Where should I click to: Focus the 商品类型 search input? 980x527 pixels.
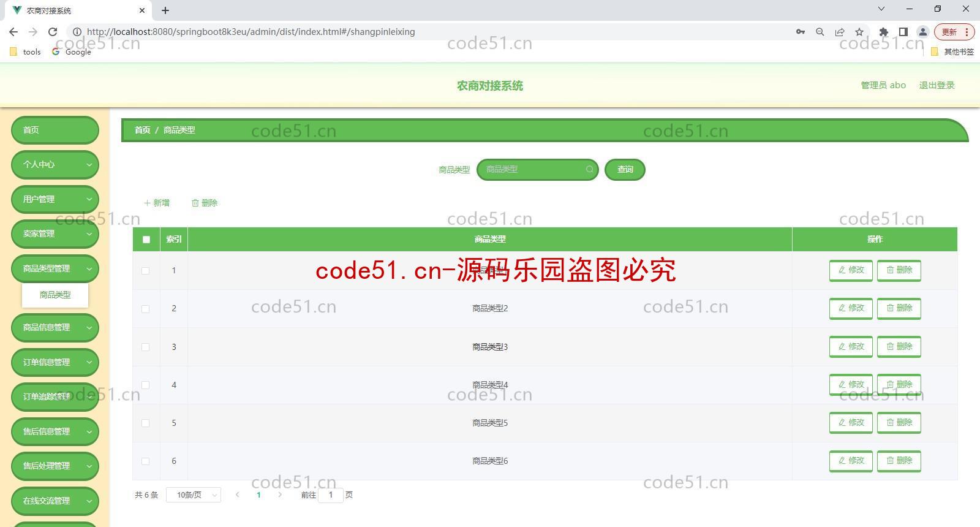[537, 170]
